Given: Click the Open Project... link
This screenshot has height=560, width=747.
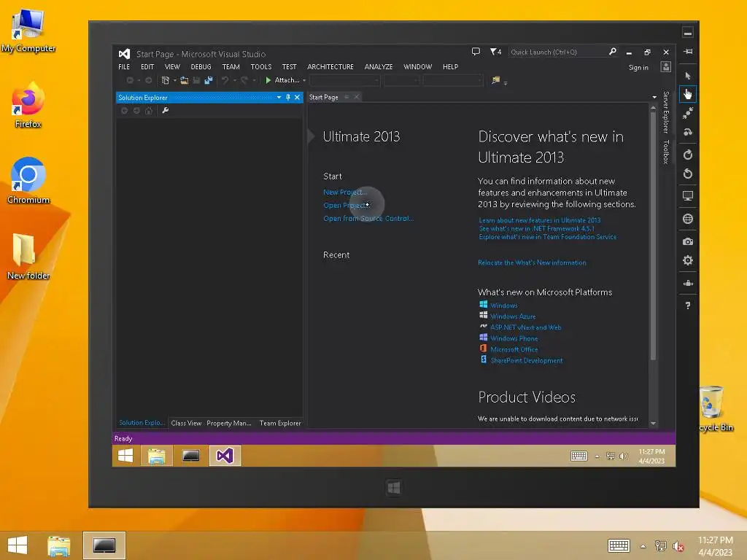Looking at the screenshot, I should point(347,205).
